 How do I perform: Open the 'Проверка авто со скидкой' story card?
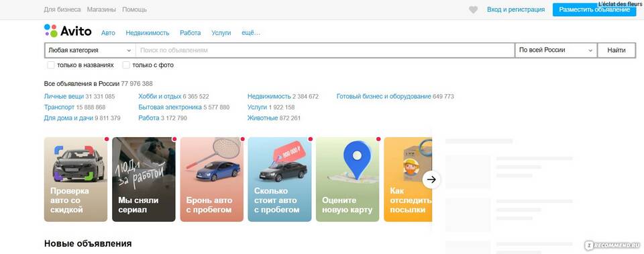click(x=76, y=179)
